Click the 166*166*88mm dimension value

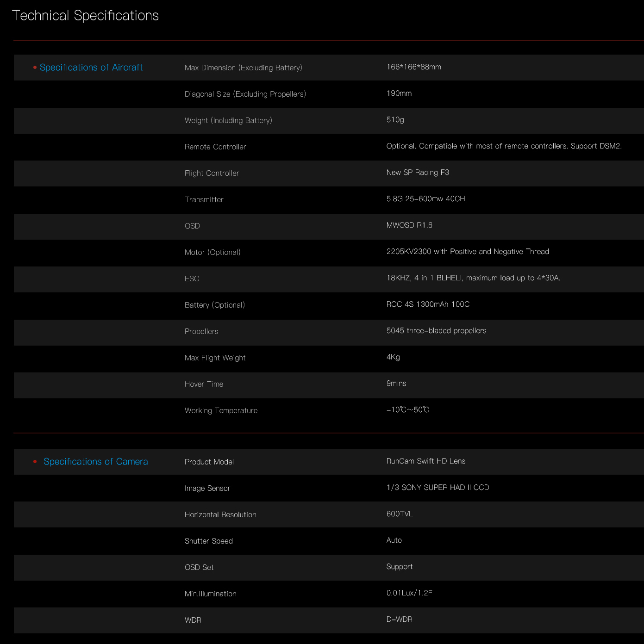(413, 67)
